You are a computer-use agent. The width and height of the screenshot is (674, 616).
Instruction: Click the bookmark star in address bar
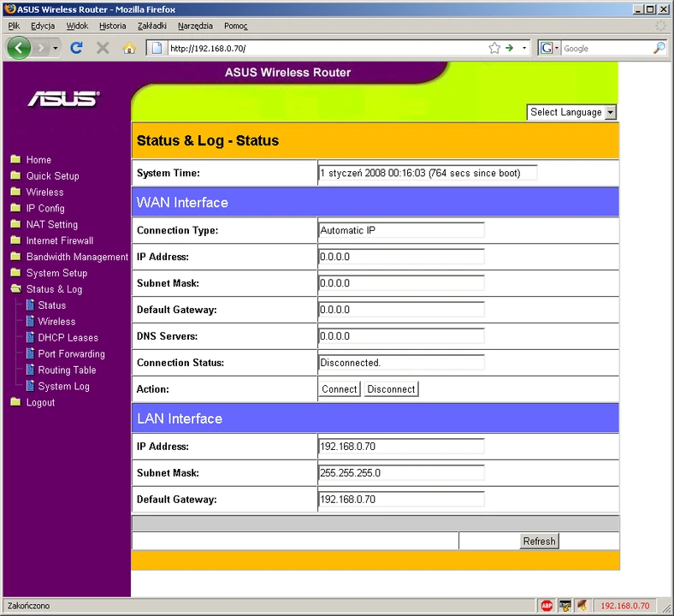tap(494, 48)
